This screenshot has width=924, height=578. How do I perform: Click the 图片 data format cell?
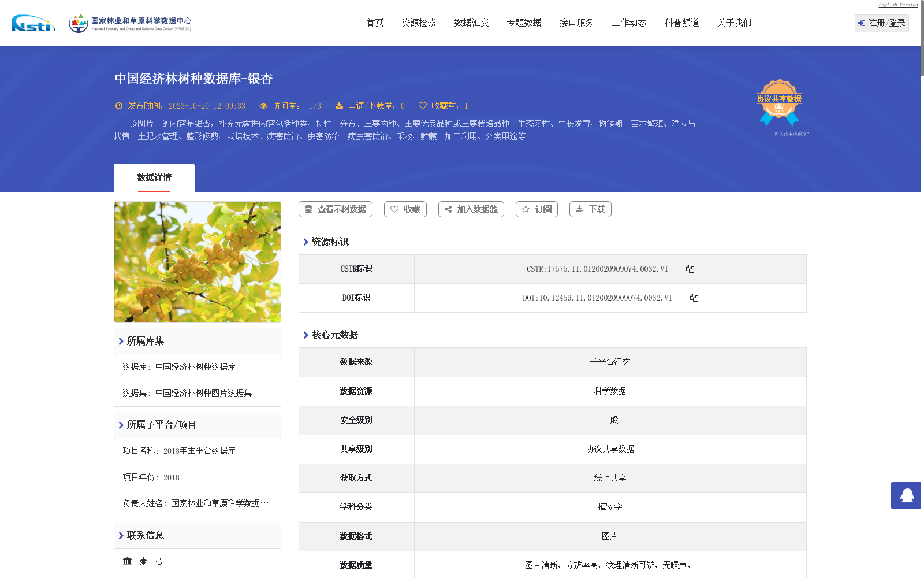pyautogui.click(x=610, y=536)
